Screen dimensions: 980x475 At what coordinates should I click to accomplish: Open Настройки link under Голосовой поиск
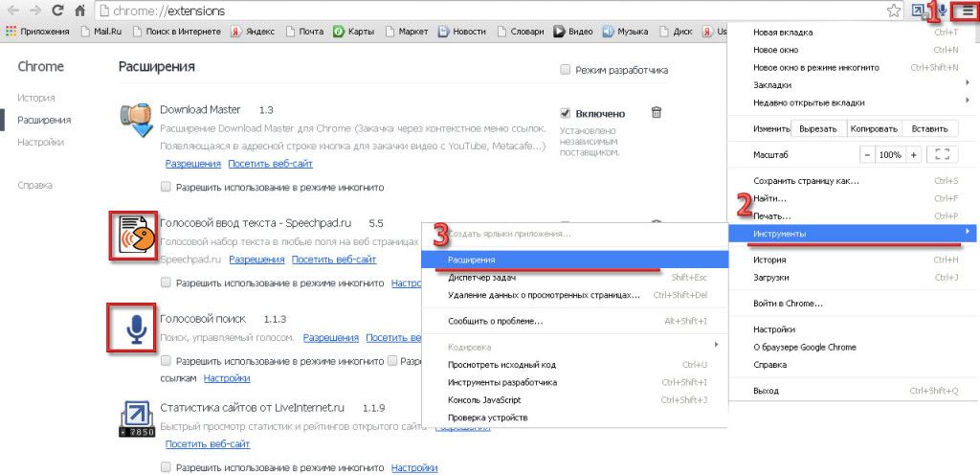(227, 378)
